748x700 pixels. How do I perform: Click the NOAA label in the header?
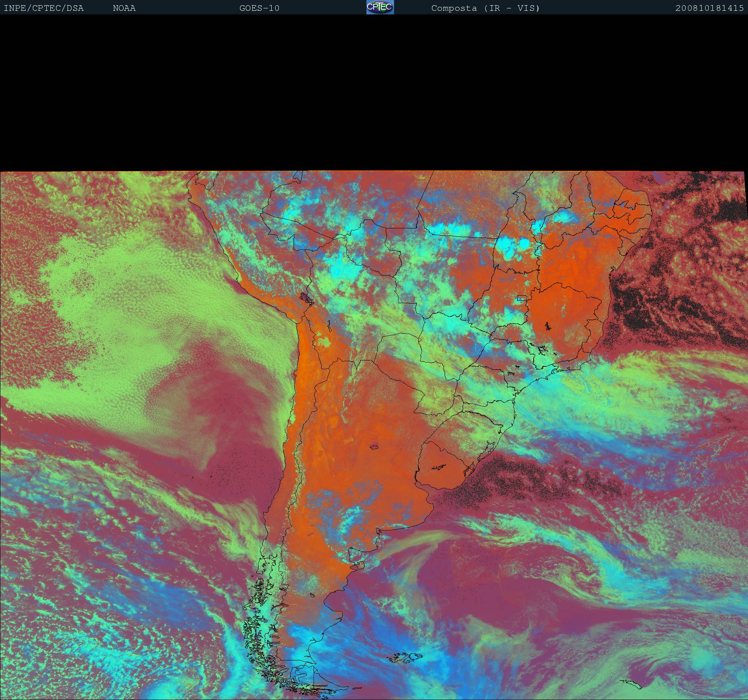pos(124,8)
